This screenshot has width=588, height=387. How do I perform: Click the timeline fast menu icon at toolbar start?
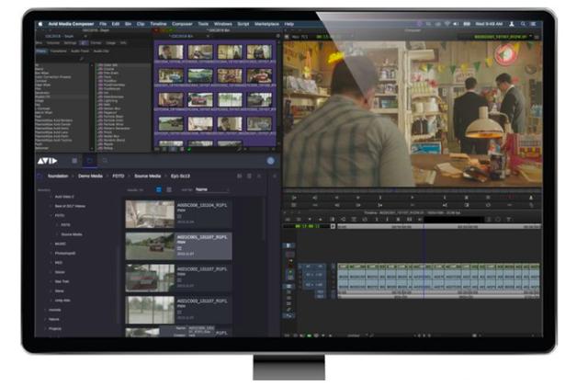click(288, 219)
